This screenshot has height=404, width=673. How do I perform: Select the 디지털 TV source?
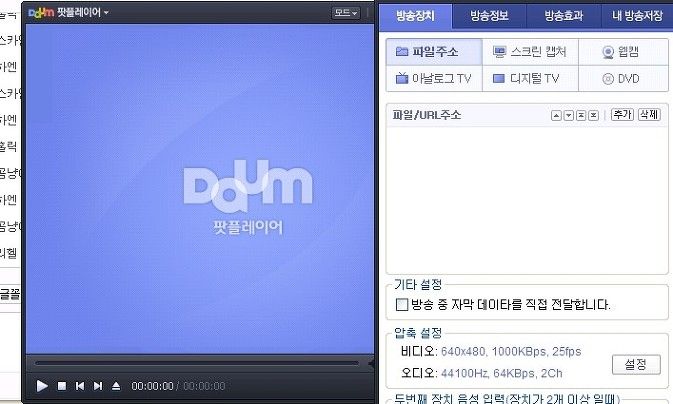coord(531,79)
